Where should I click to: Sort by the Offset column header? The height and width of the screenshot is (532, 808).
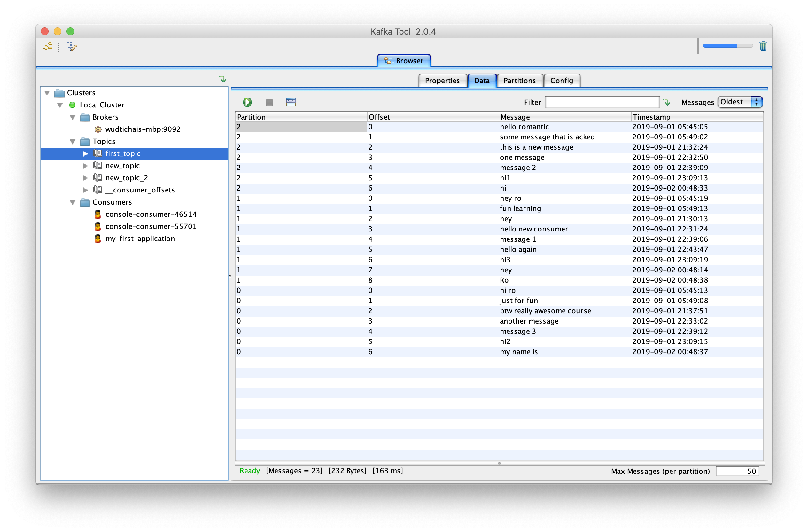(433, 117)
